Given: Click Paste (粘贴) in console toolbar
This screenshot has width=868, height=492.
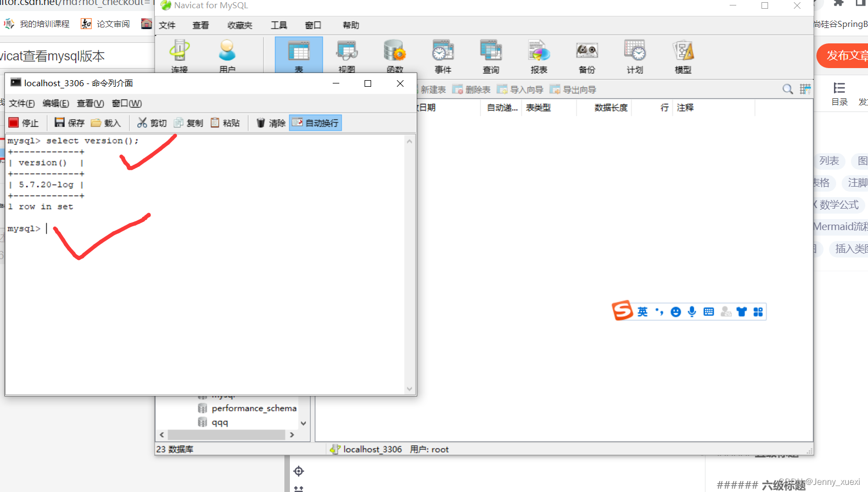Looking at the screenshot, I should (225, 123).
